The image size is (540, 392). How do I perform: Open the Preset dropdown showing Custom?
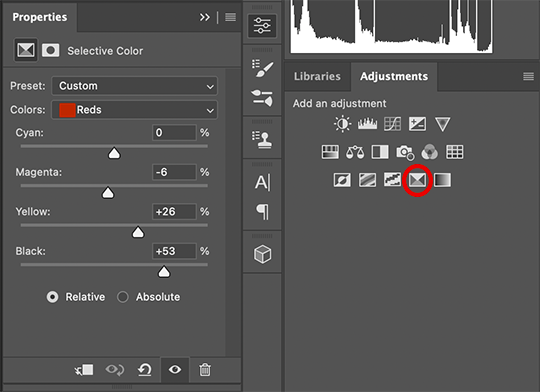134,86
